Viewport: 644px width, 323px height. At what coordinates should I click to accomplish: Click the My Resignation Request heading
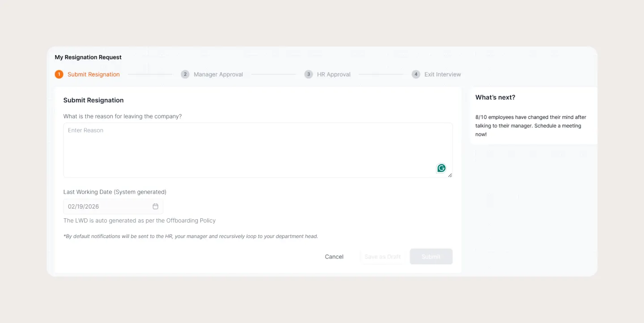pos(88,57)
